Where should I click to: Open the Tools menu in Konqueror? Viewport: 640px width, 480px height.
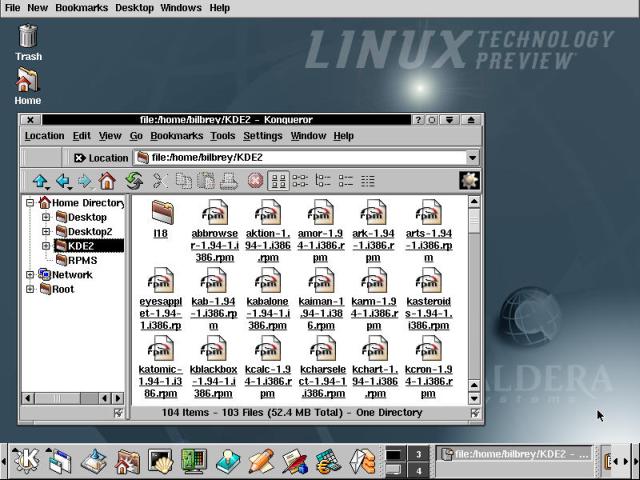pyautogui.click(x=222, y=136)
